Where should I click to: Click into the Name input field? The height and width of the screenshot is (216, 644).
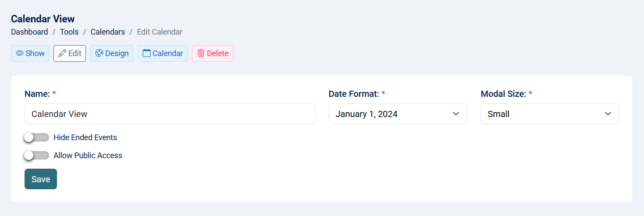pyautogui.click(x=170, y=114)
